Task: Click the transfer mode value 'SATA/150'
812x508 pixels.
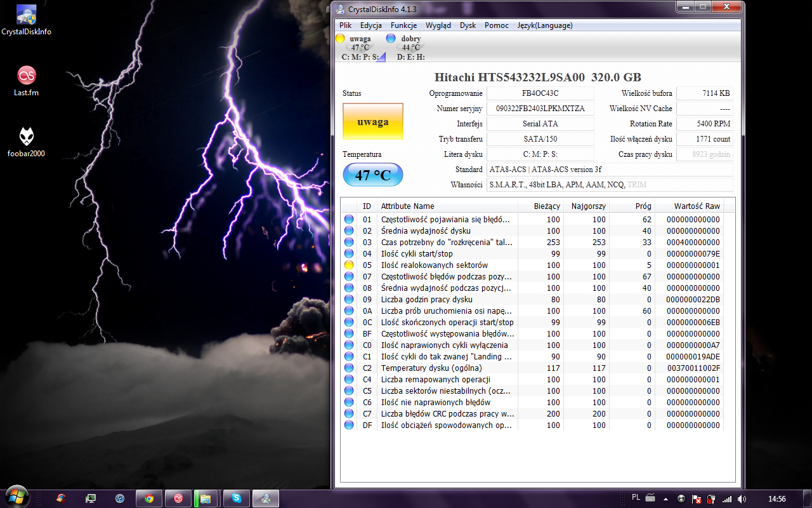Action: pyautogui.click(x=540, y=139)
